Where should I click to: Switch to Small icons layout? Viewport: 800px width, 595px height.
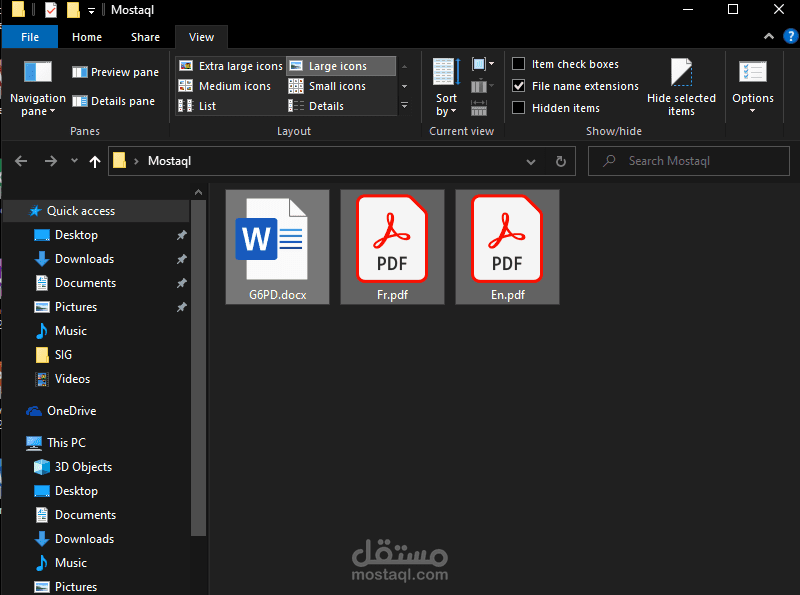click(x=327, y=86)
